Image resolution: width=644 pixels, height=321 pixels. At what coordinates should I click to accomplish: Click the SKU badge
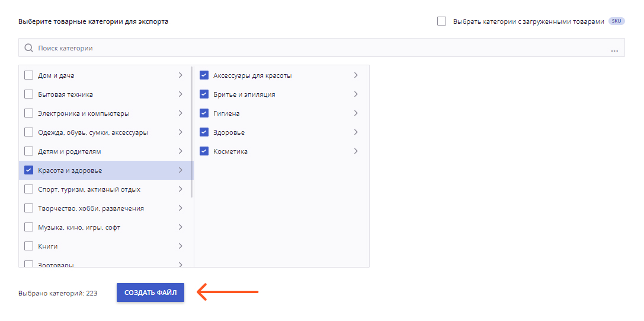[x=617, y=21]
